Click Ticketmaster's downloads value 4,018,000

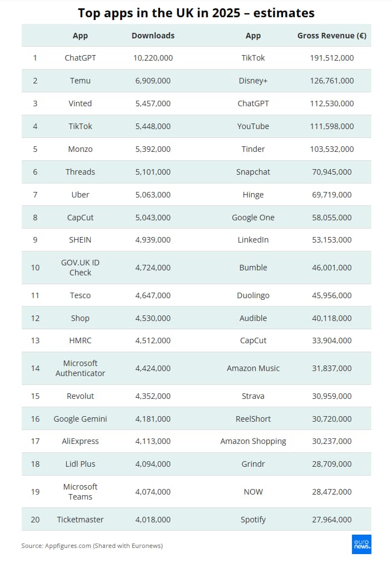click(153, 520)
